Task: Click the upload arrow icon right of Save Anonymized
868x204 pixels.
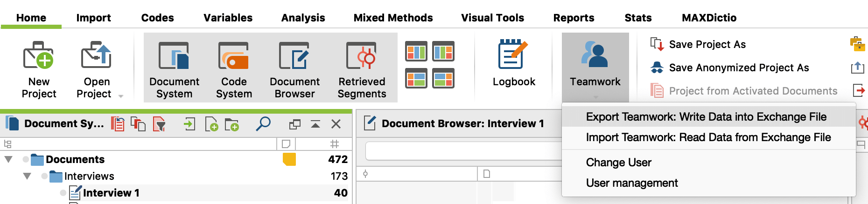Action: pyautogui.click(x=858, y=68)
